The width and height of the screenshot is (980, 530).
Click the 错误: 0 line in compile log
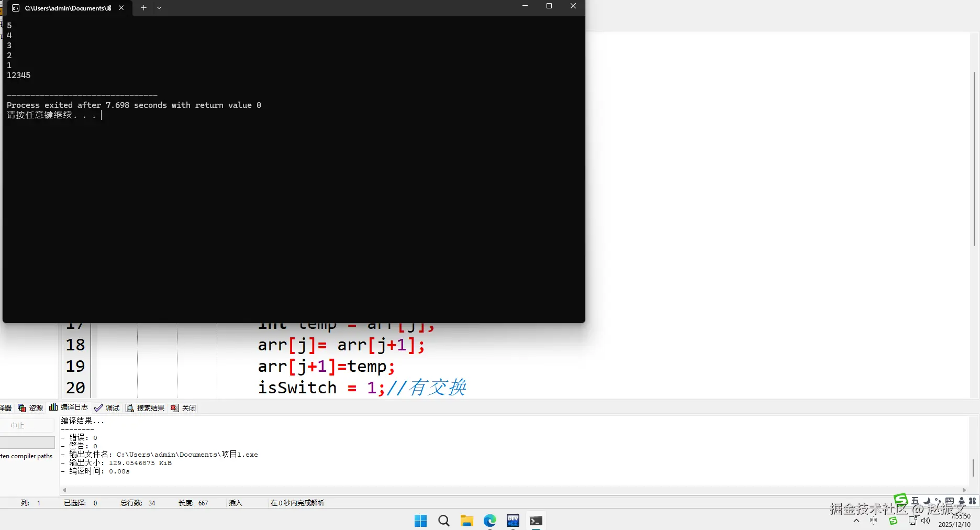point(79,438)
